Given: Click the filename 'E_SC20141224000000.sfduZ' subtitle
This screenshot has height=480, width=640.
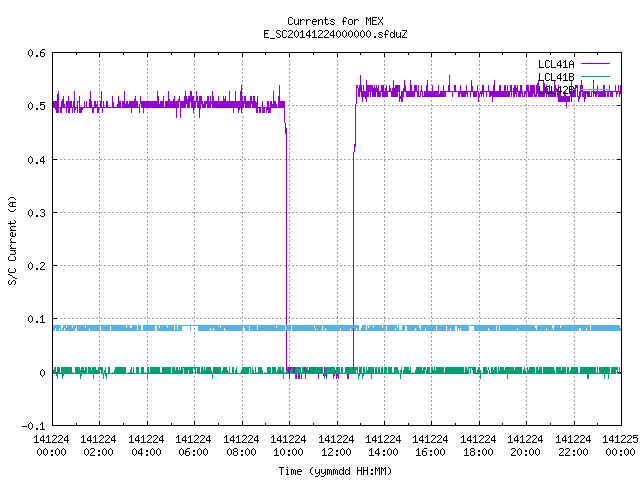Looking at the screenshot, I should pos(335,34).
